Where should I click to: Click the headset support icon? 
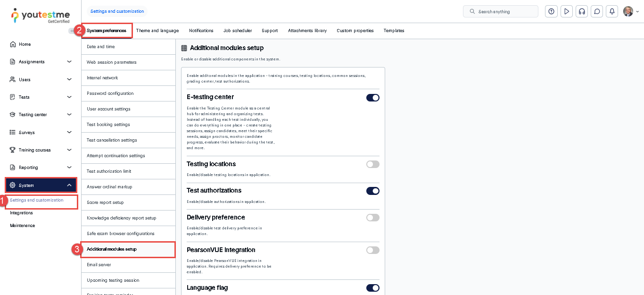[x=582, y=11]
